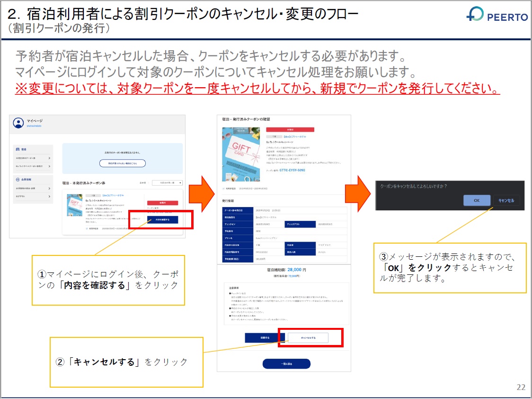The height and width of the screenshot is (399, 532).
Task: Open the sort order dropdown above the coupon list
Action: (167, 183)
